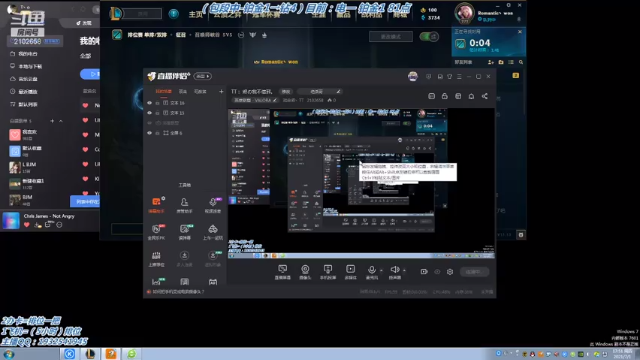The height and width of the screenshot is (360, 640).
Task: Edit the stream category field with pencil
Action: (320, 91)
